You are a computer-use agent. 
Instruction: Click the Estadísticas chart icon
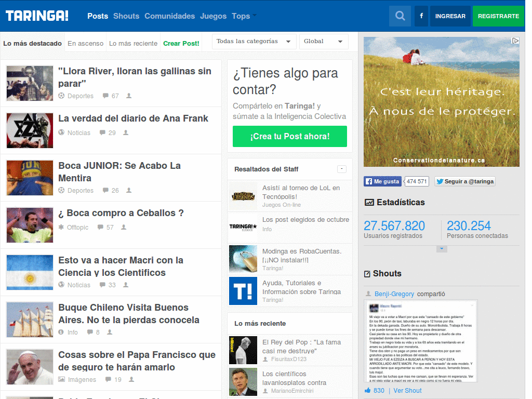coord(369,203)
